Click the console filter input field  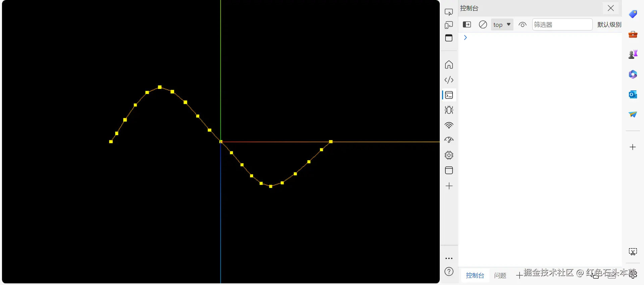[x=562, y=24]
